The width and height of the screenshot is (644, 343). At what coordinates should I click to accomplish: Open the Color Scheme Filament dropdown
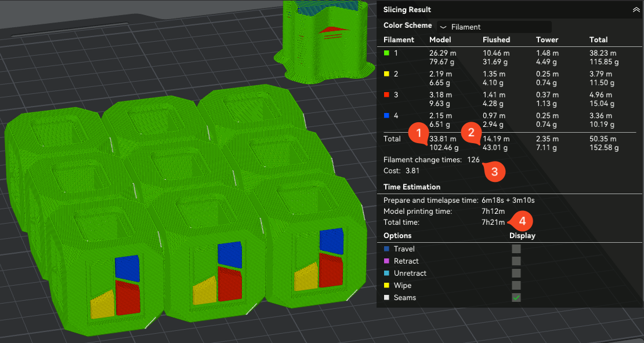tap(494, 27)
